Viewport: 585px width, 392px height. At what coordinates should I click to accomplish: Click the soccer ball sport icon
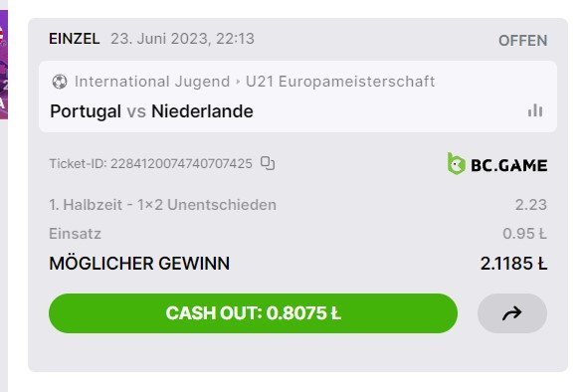pos(60,82)
